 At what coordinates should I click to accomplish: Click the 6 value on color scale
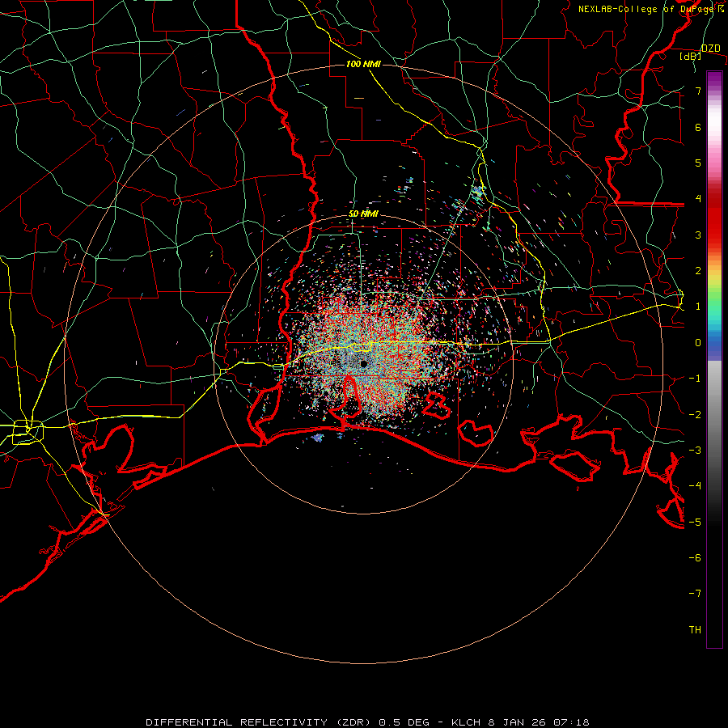tap(698, 127)
